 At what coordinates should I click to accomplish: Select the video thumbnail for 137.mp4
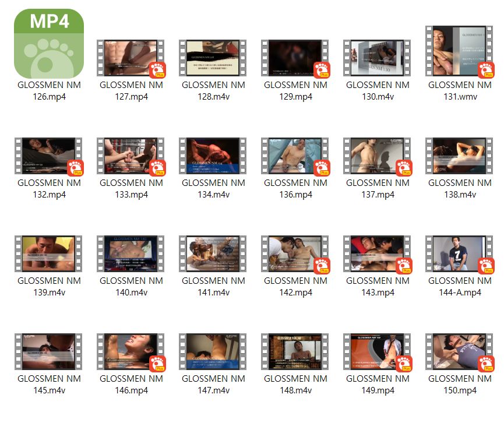(x=377, y=156)
